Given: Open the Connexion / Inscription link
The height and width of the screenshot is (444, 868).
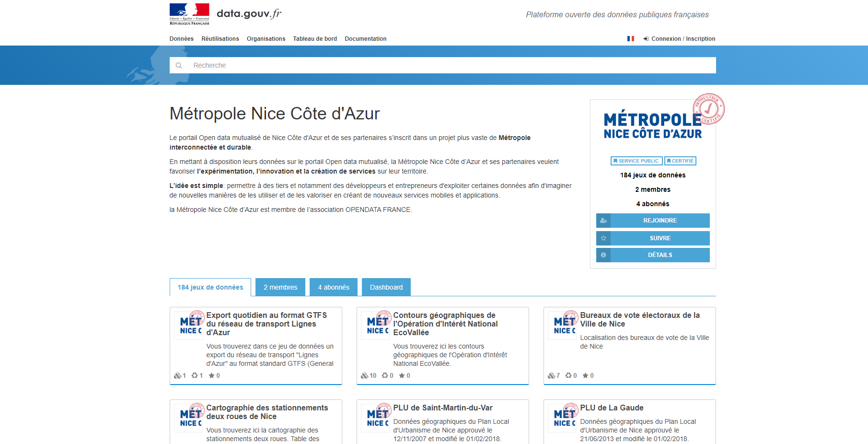Looking at the screenshot, I should pyautogui.click(x=683, y=39).
